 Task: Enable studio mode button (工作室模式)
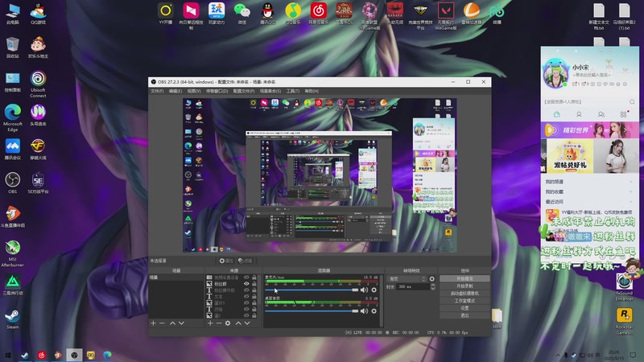pos(464,301)
